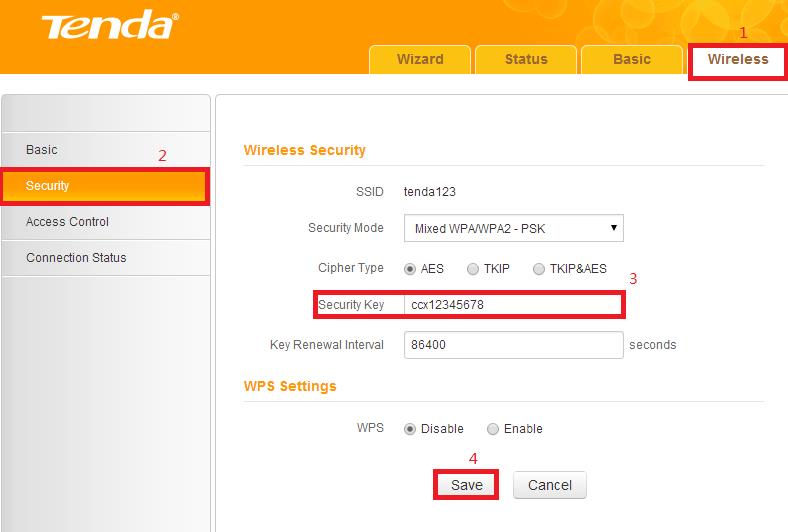This screenshot has height=532, width=788.
Task: Open Basic in the left sidebar
Action: tap(42, 150)
